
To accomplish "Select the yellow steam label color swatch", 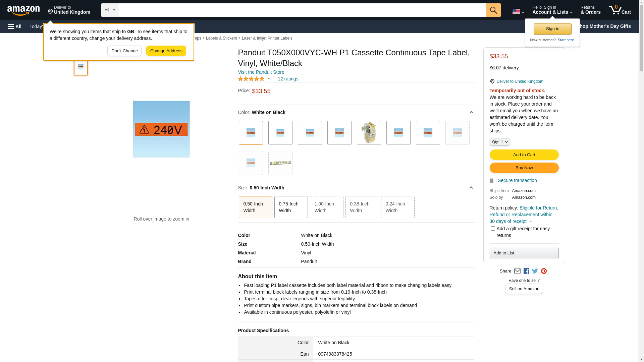I will 280,163.
